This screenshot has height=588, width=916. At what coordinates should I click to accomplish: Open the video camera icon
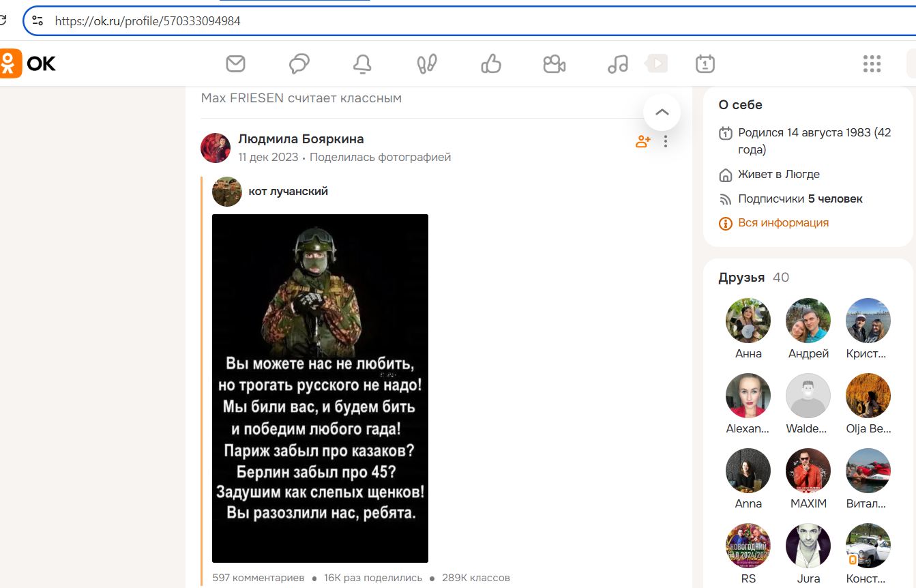coord(555,64)
